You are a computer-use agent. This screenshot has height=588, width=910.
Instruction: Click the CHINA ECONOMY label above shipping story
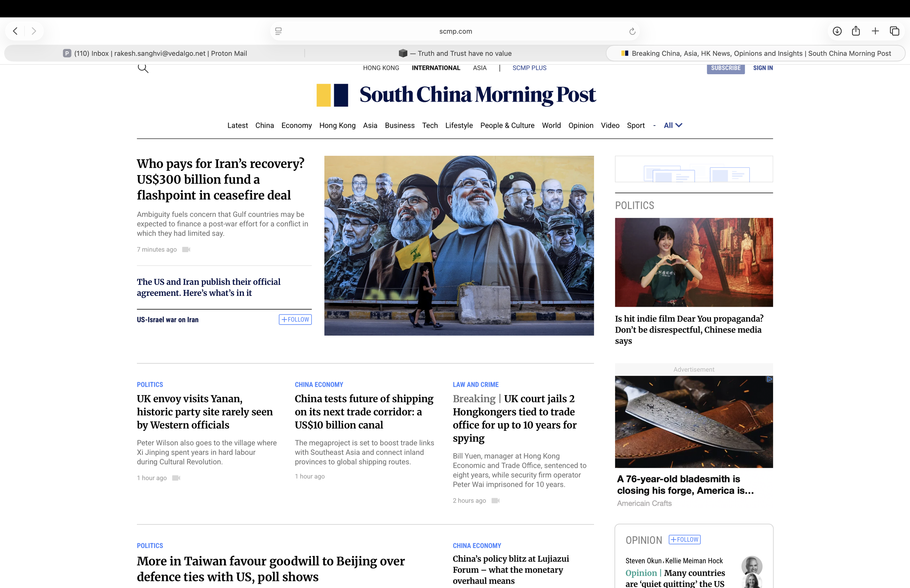pos(319,385)
